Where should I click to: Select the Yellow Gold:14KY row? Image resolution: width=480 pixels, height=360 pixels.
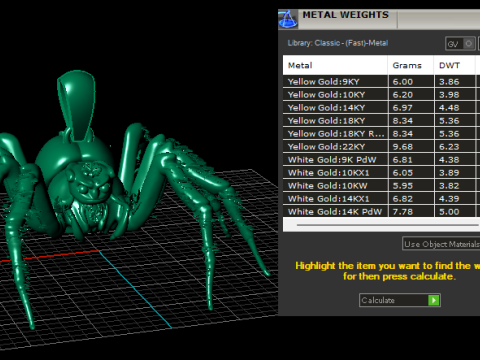coord(381,108)
